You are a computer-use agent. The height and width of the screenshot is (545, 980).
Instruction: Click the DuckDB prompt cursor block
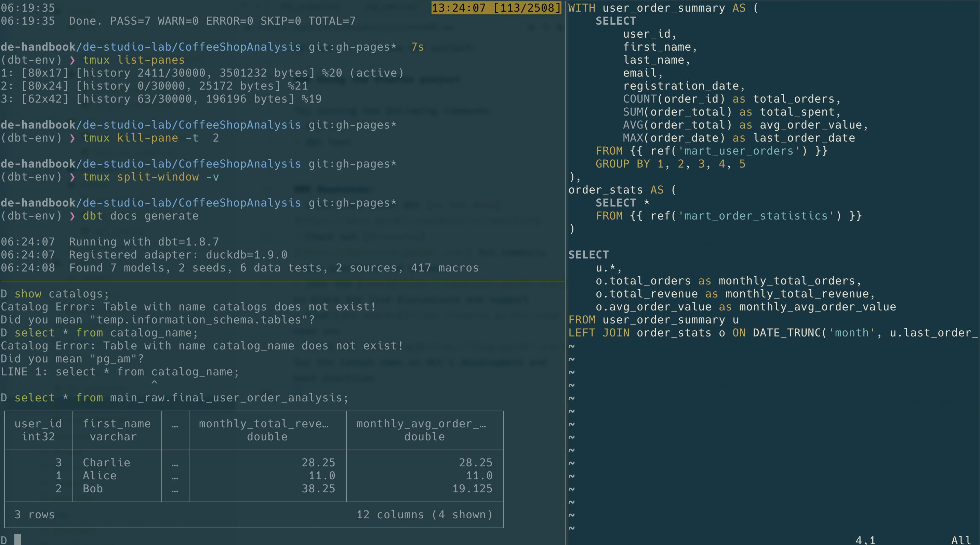18,539
